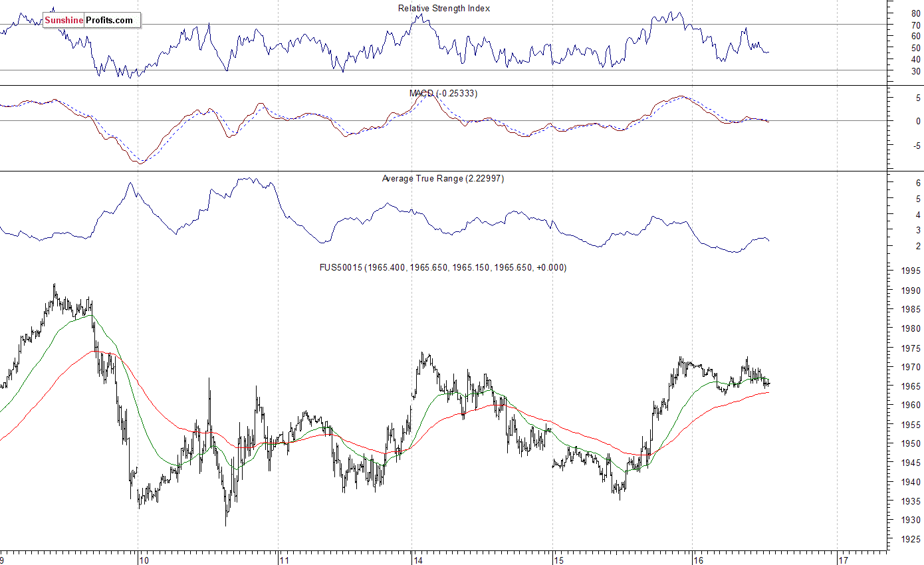Click the Relative Strength Index title
This screenshot has width=924, height=565.
tap(444, 8)
